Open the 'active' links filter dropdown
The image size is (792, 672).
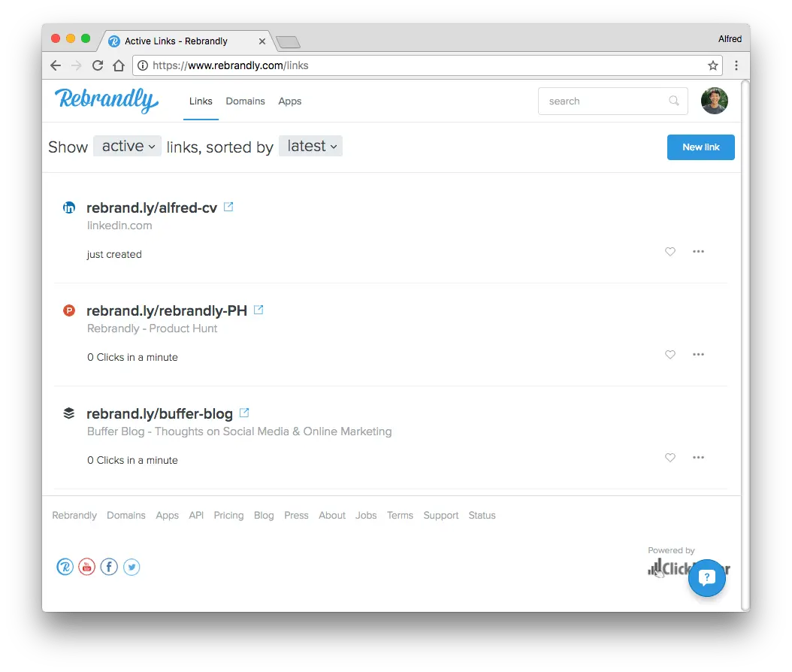coord(127,146)
